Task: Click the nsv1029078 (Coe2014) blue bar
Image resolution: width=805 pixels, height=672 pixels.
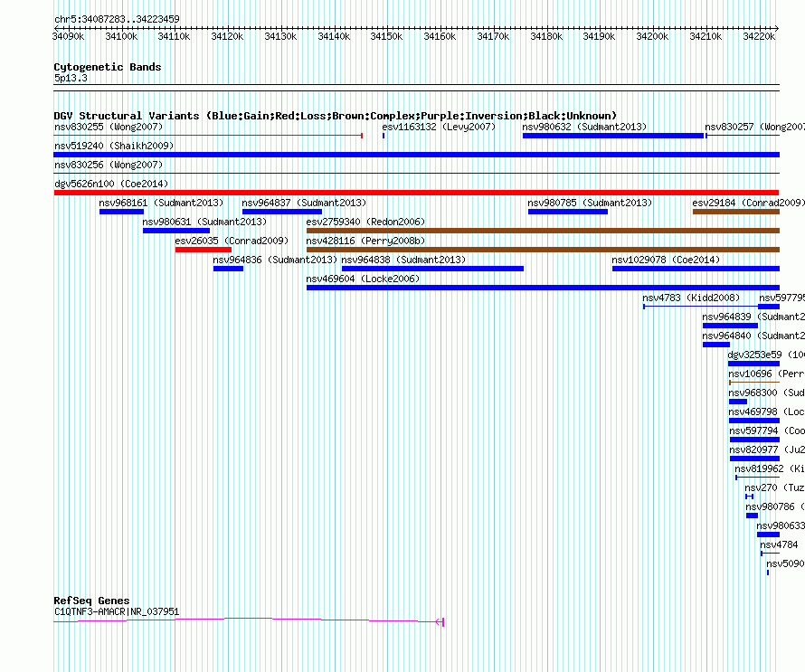Action: 696,269
